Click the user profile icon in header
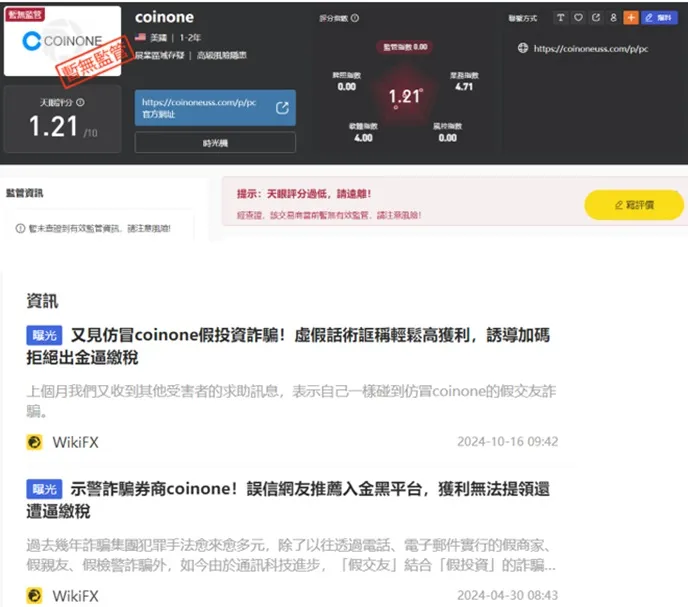Screen dimensions: 688x607 pyautogui.click(x=613, y=18)
